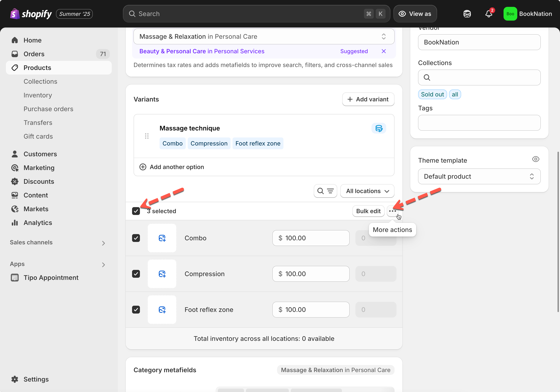Open the Default product theme template dropdown
Viewport: 560px width, 392px height.
tap(479, 176)
